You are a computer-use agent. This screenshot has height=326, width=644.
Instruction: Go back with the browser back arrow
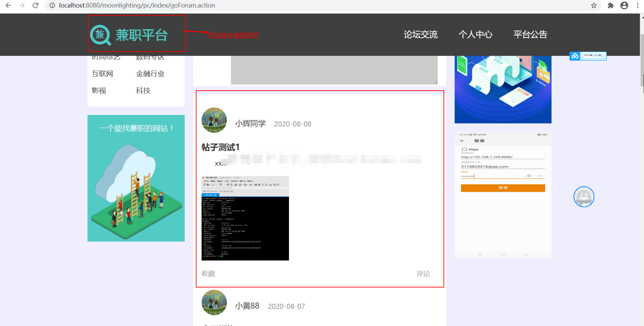point(8,5)
